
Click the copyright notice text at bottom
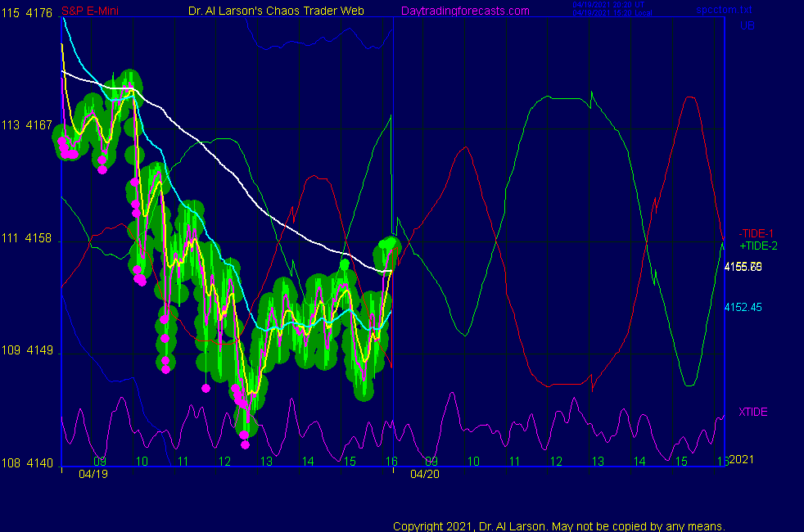coord(559,525)
